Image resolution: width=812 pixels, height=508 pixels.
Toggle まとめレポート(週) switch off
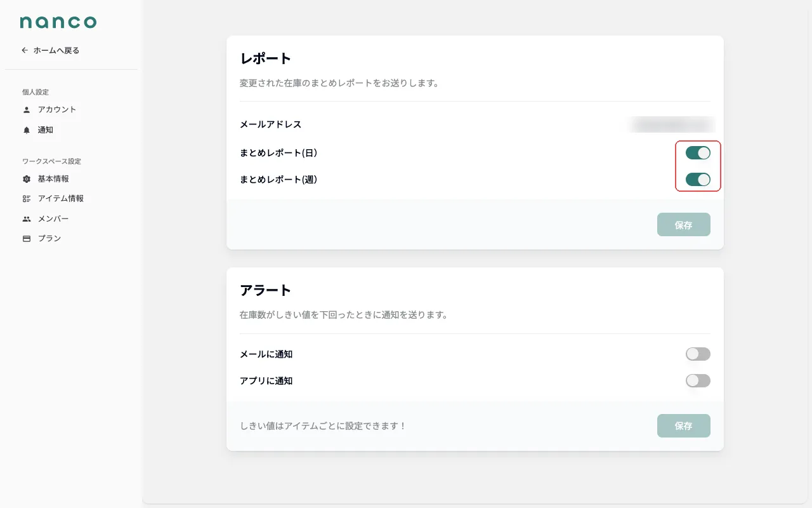698,180
